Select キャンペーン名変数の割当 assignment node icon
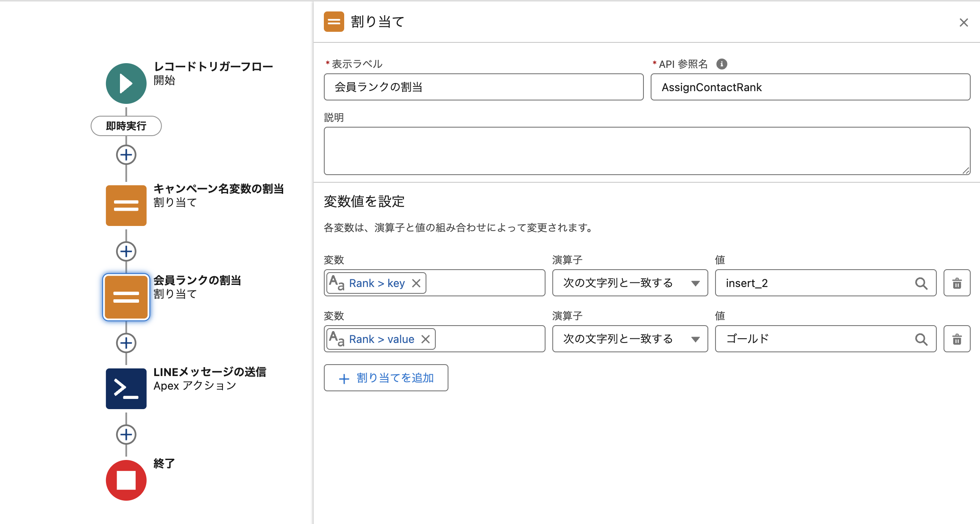This screenshot has height=524, width=980. [x=126, y=206]
